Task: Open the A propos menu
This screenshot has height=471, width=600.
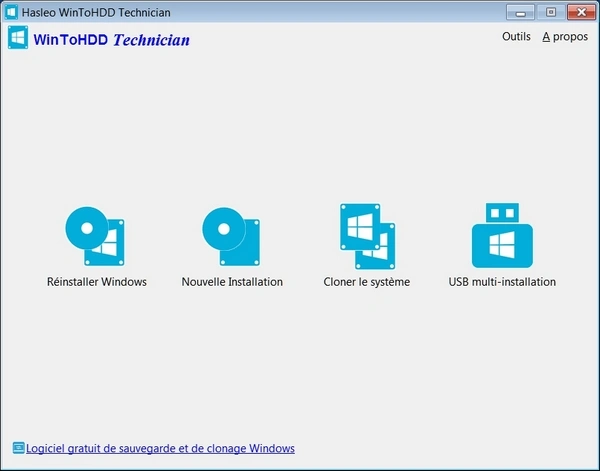Action: pos(565,36)
